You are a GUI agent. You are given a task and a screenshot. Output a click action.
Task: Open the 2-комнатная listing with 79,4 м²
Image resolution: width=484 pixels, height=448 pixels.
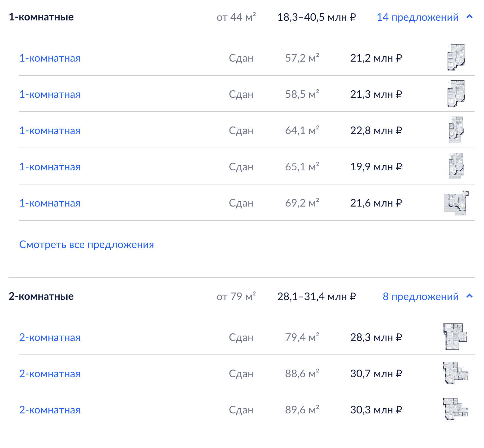pyautogui.click(x=50, y=337)
